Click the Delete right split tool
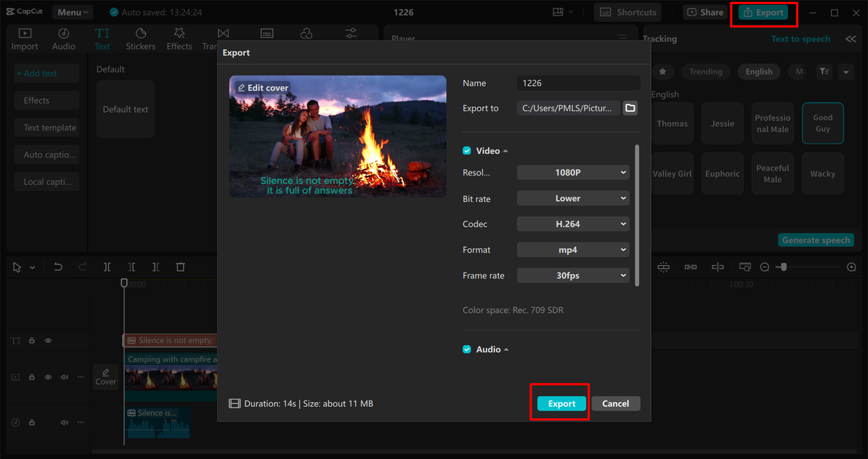The width and height of the screenshot is (868, 459). pyautogui.click(x=156, y=267)
